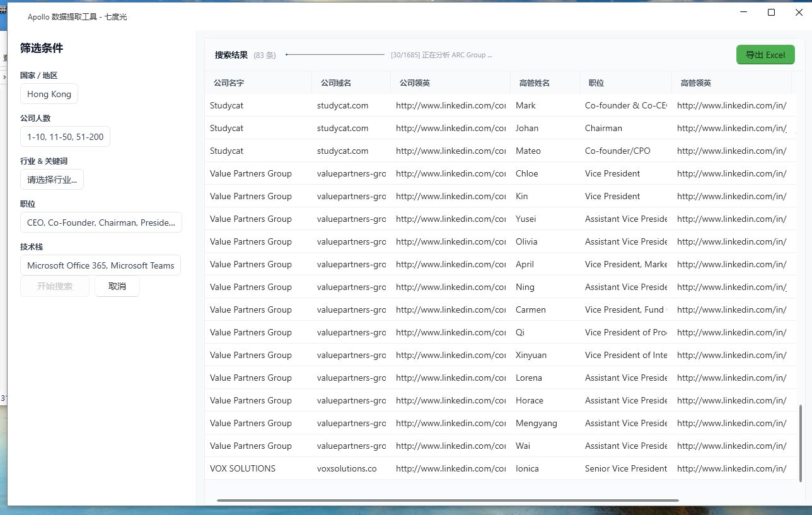Click the vertical scrollbar of the results table
Screen dimensions: 812x515
tap(801, 444)
